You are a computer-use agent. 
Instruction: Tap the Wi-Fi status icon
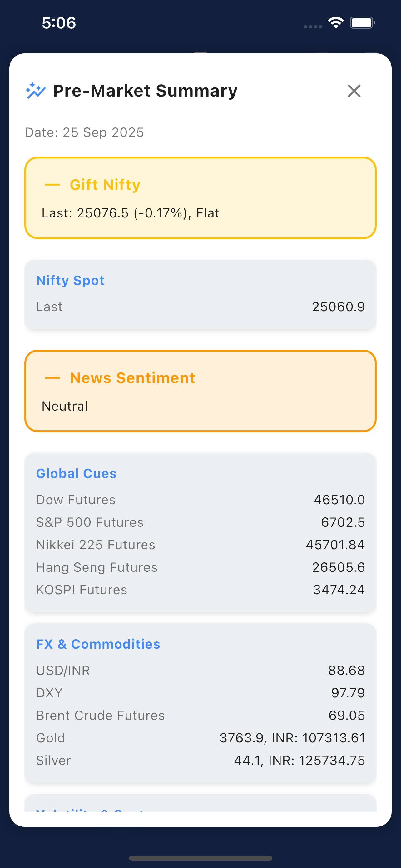(336, 22)
